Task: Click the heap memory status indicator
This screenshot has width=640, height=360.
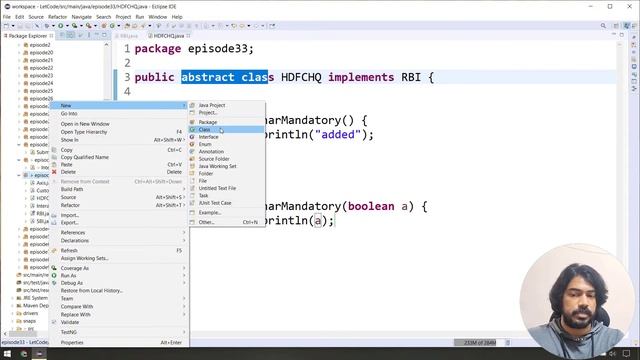Action: (x=479, y=343)
